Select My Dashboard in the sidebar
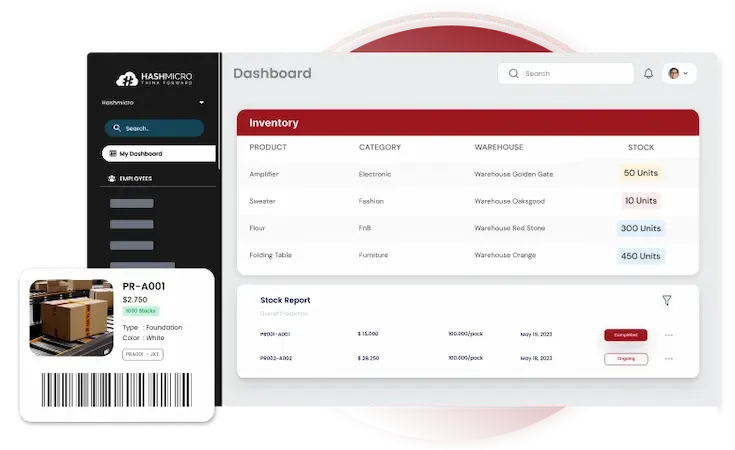The image size is (735, 450). pyautogui.click(x=158, y=153)
